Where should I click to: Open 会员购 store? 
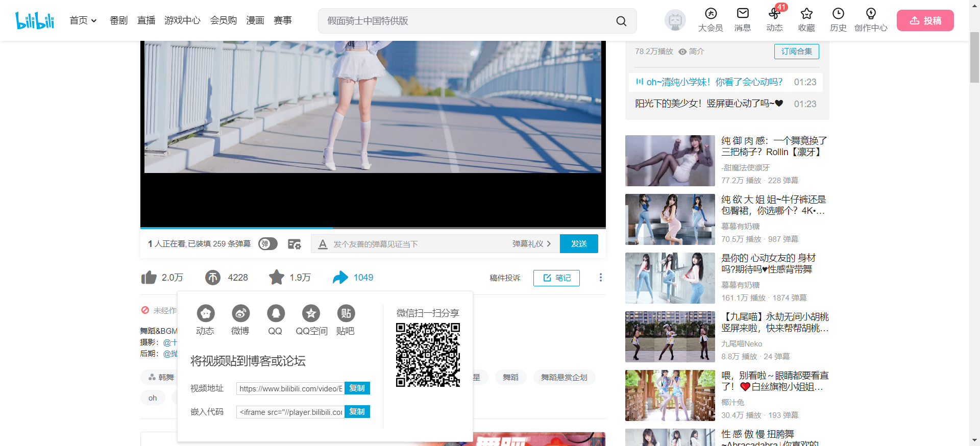[223, 20]
